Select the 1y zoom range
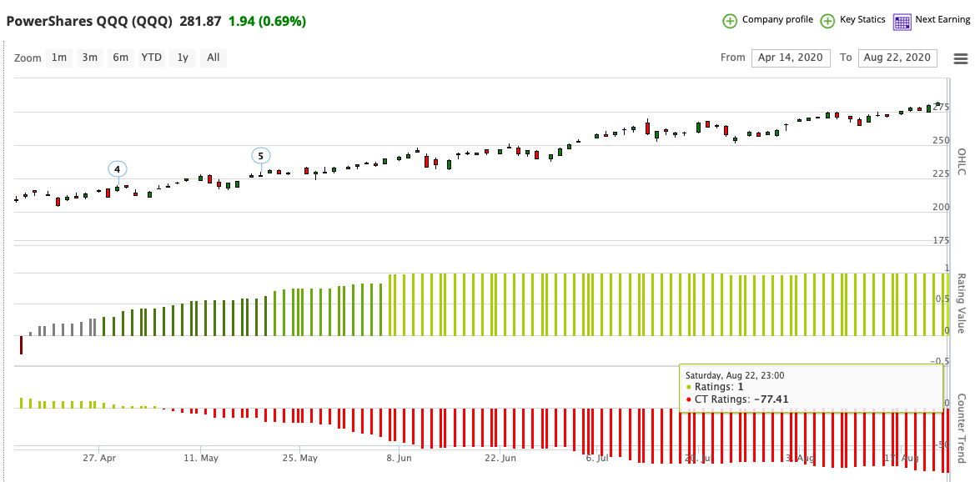Screen dimensions: 980x482 tap(183, 58)
